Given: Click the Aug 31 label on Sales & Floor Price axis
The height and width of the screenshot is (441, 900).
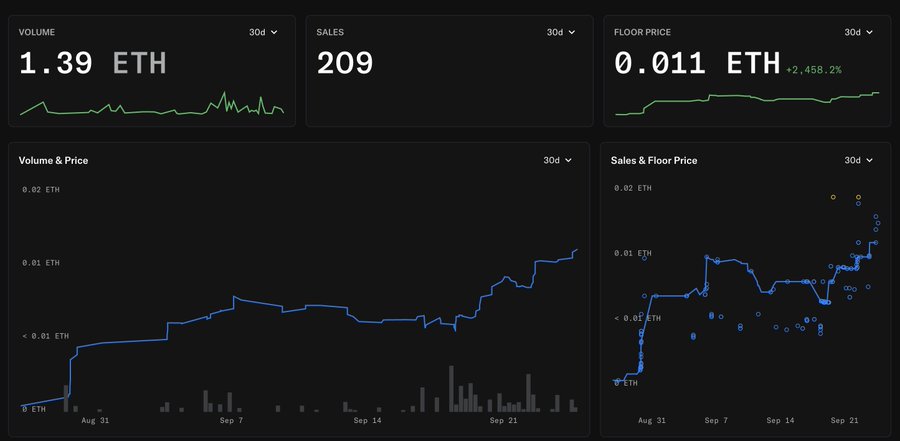Looking at the screenshot, I should click(x=652, y=420).
